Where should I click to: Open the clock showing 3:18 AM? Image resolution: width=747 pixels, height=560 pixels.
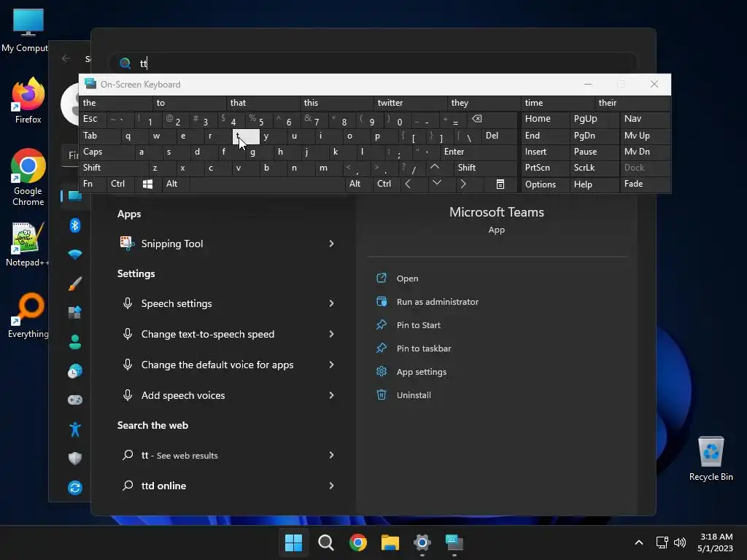click(x=716, y=542)
